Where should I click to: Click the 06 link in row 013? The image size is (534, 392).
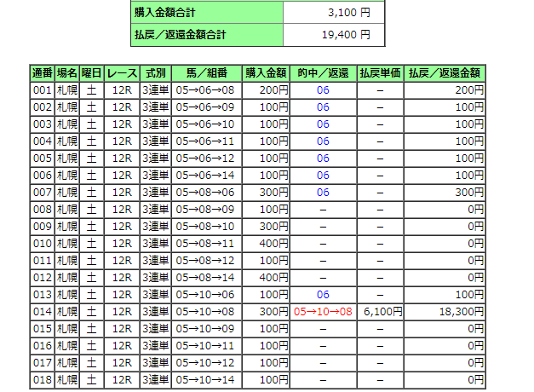coord(323,294)
